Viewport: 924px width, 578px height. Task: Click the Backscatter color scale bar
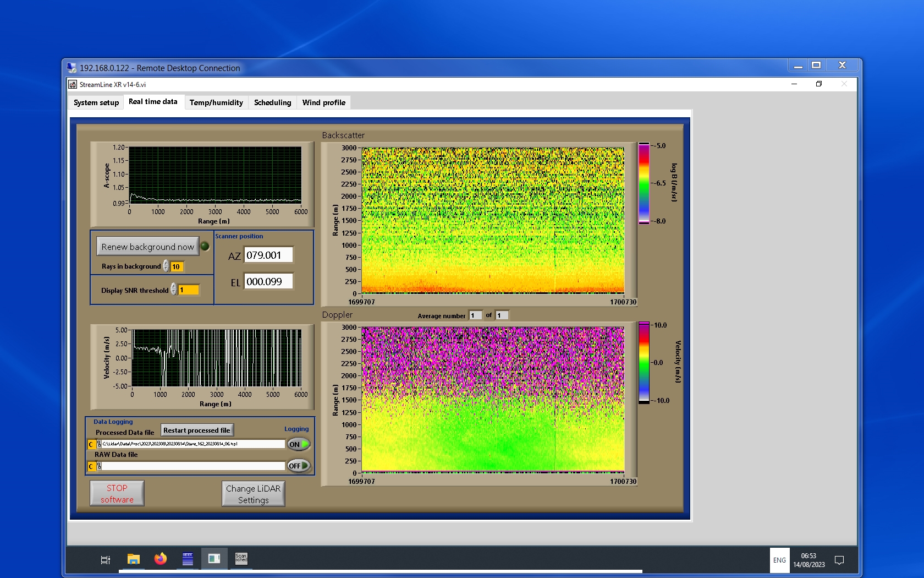coord(643,183)
